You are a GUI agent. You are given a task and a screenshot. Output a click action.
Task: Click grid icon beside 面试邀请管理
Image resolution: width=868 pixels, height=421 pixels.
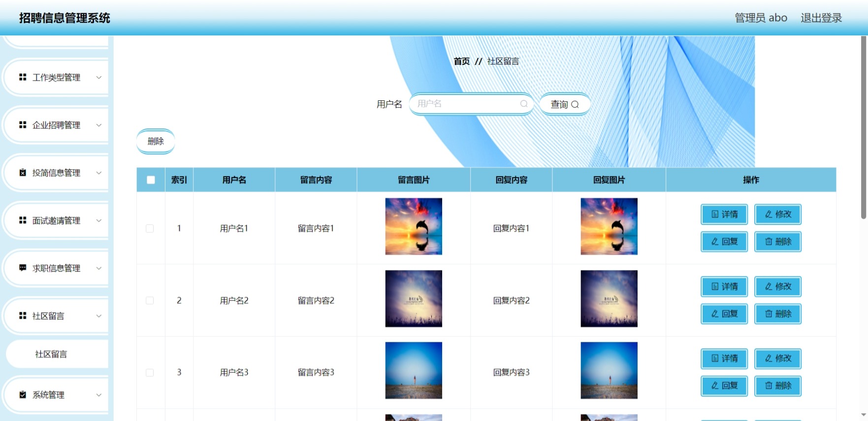pyautogui.click(x=23, y=220)
